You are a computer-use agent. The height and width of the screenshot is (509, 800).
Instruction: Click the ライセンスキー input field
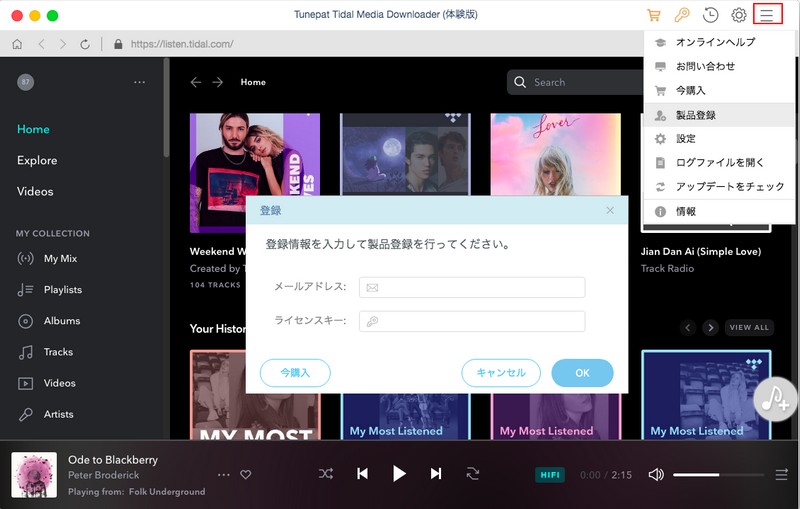tap(472, 321)
